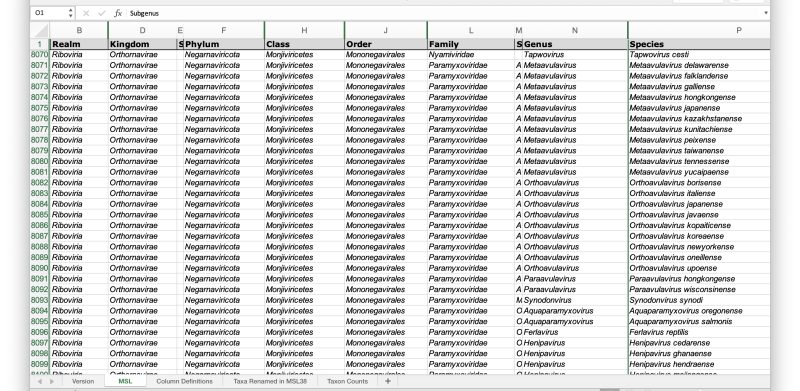The width and height of the screenshot is (800, 391).
Task: Select row header 8093
Action: (x=40, y=300)
